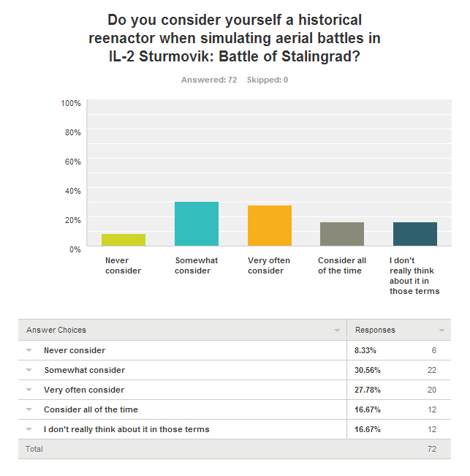Click the "Answered: 72" summary text
The width and height of the screenshot is (470, 476).
pos(209,80)
